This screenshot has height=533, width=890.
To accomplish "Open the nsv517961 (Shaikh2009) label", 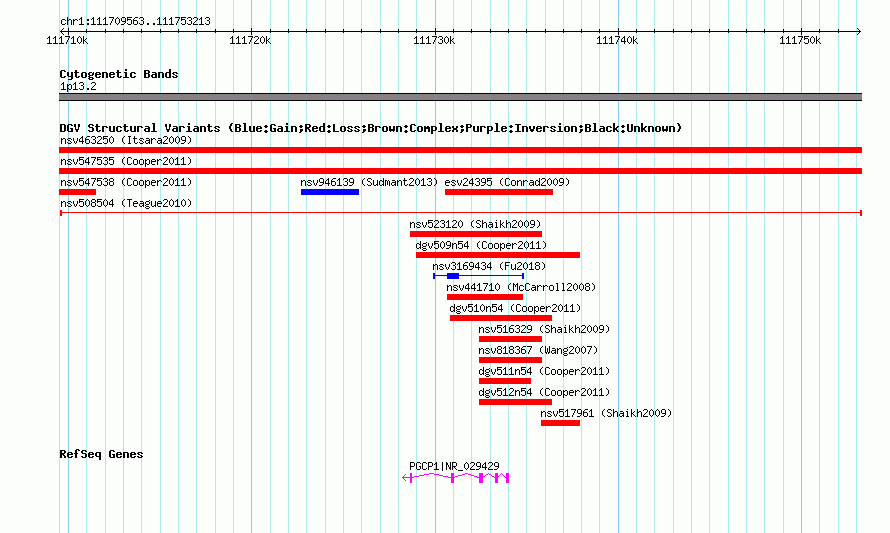I will (606, 413).
